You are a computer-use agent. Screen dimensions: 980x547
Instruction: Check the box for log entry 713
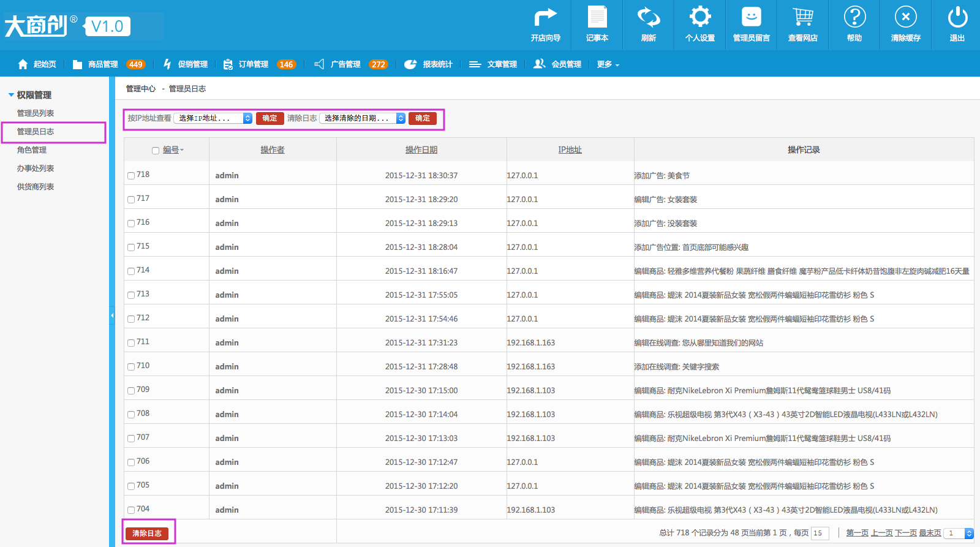click(131, 295)
